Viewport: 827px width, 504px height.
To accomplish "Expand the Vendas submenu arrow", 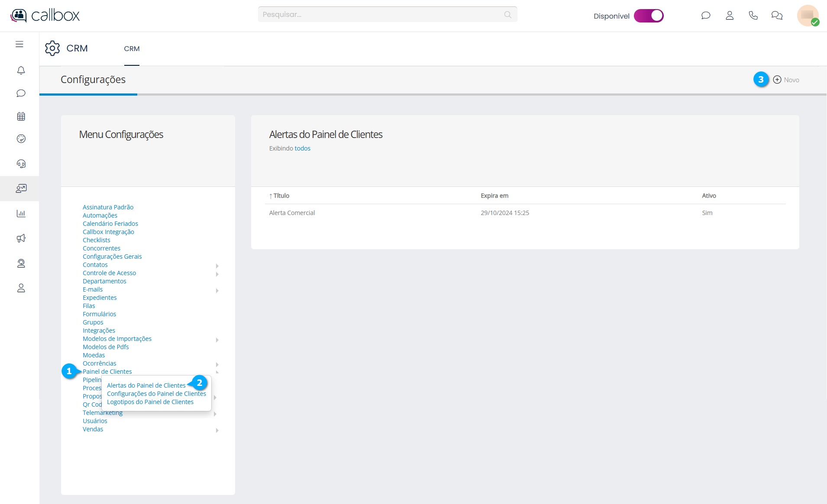I will pos(217,430).
